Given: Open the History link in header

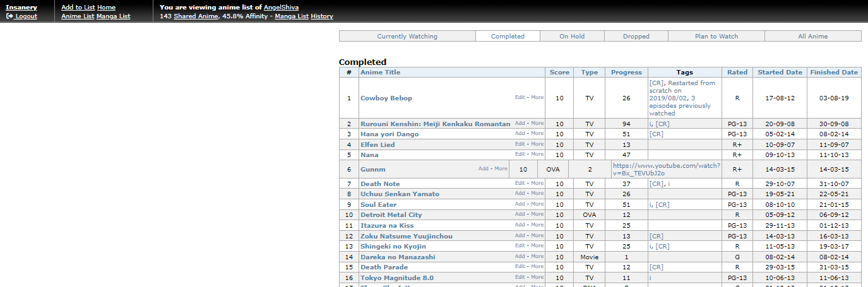Looking at the screenshot, I should 321,16.
